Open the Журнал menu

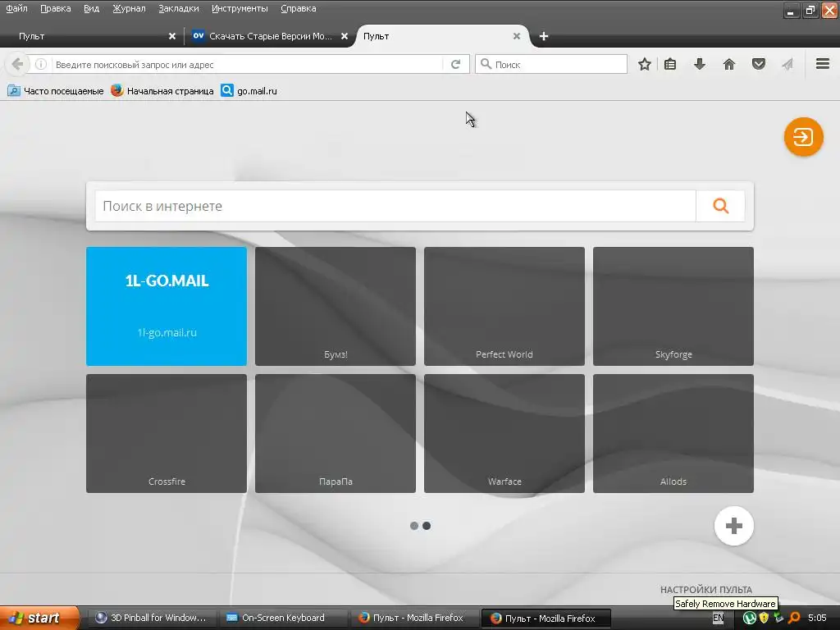pos(129,8)
